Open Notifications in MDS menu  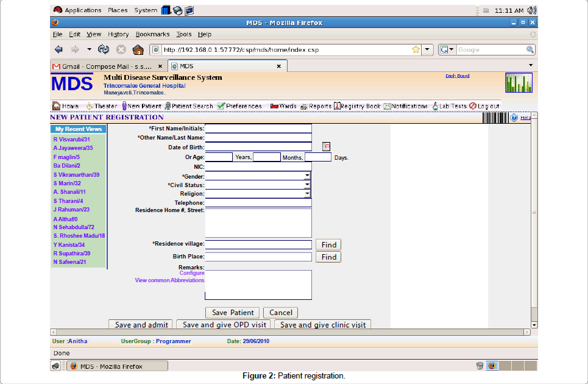(405, 106)
